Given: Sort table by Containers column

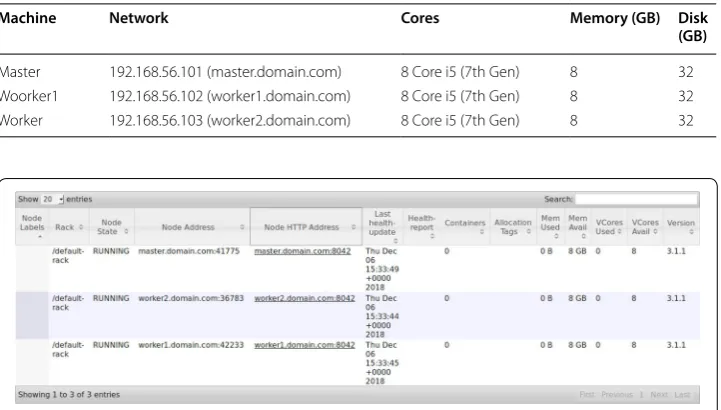Looking at the screenshot, I should click(x=465, y=227).
